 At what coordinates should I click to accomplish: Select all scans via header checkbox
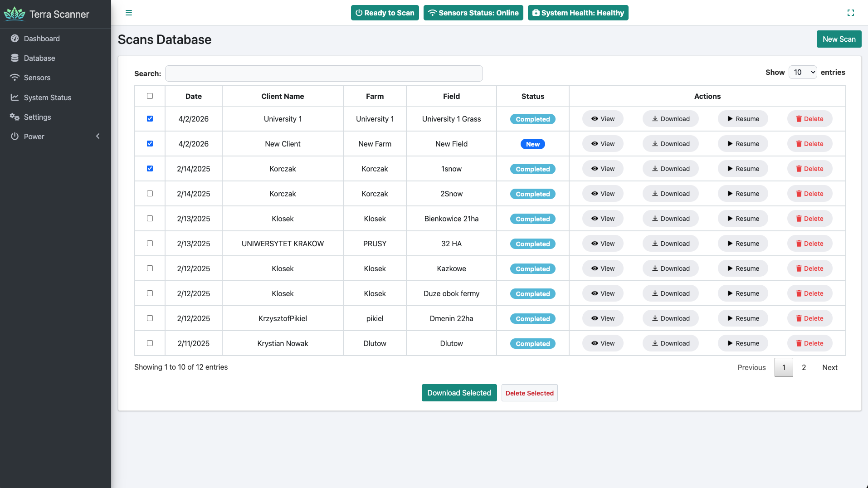tap(150, 96)
